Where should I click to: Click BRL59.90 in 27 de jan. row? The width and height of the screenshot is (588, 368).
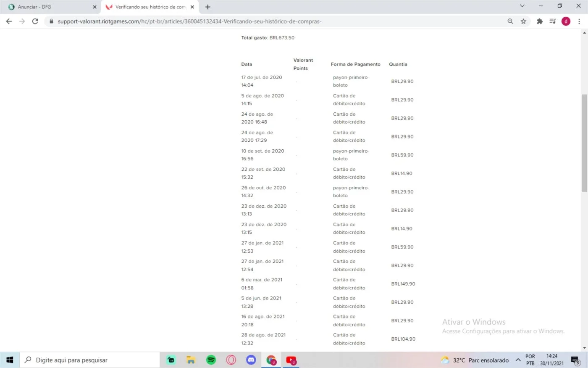(402, 247)
